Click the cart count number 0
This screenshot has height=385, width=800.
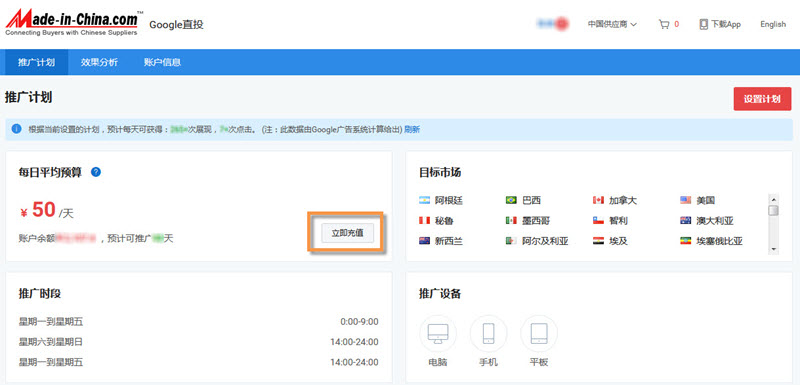(677, 24)
